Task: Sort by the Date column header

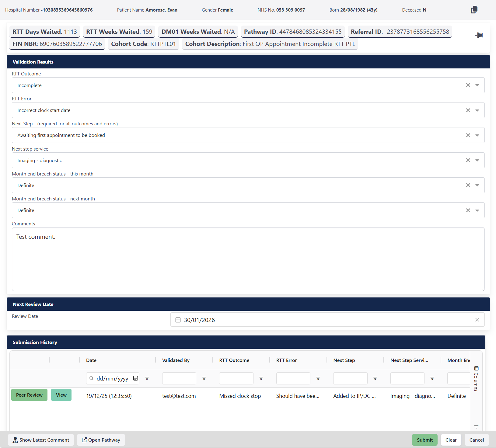Action: 91,360
